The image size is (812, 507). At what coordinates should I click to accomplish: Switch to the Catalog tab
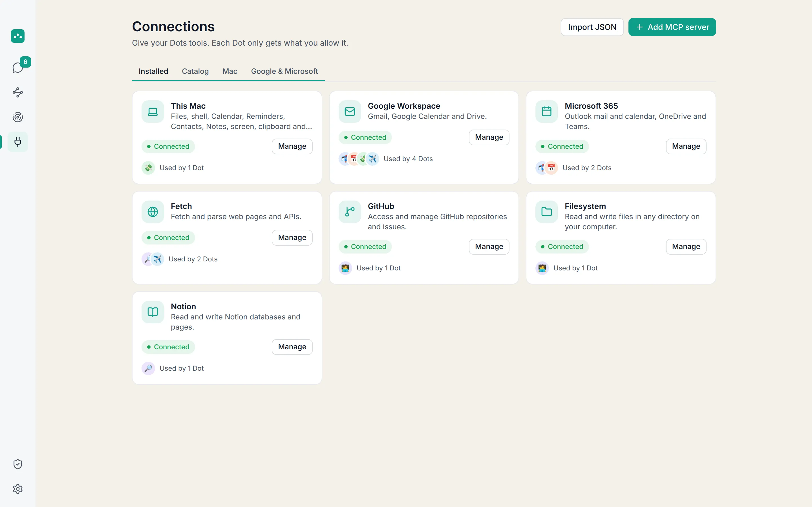[x=195, y=71]
